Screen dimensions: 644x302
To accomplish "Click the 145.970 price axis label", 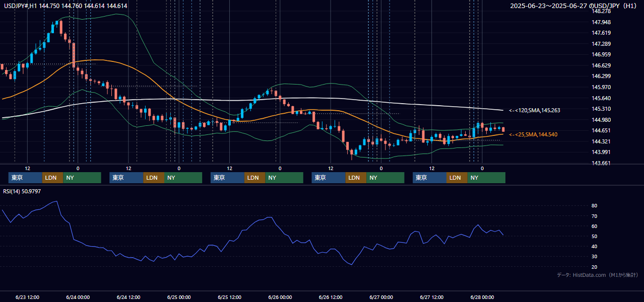I will (x=600, y=87).
